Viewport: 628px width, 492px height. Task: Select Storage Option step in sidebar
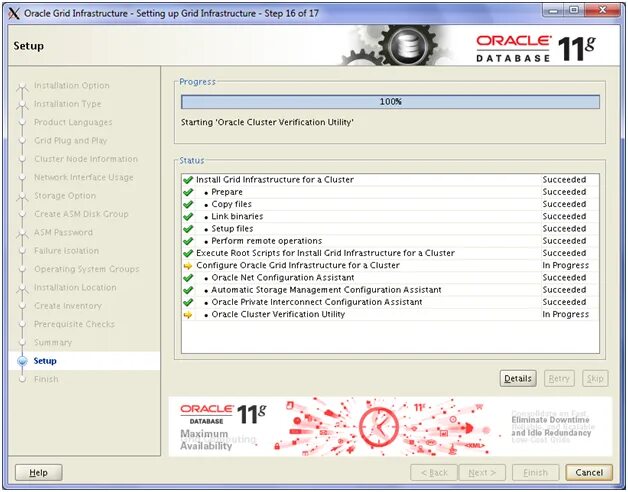(x=65, y=196)
